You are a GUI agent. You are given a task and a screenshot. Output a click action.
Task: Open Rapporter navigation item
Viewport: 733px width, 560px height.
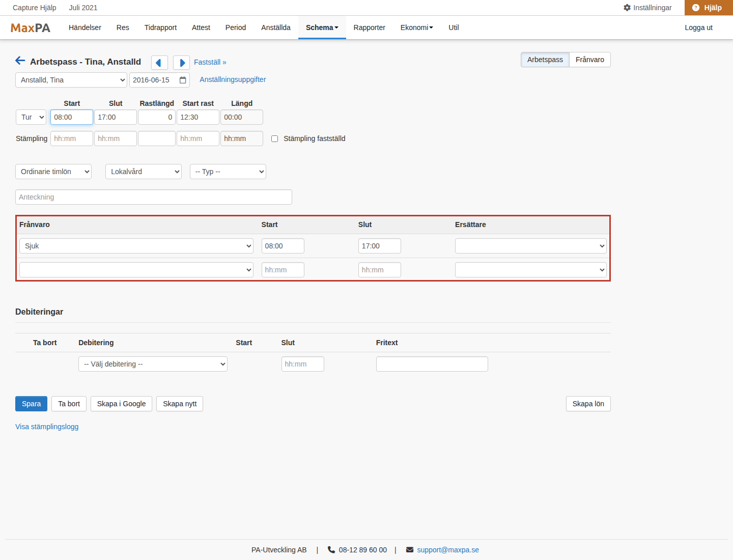point(370,27)
